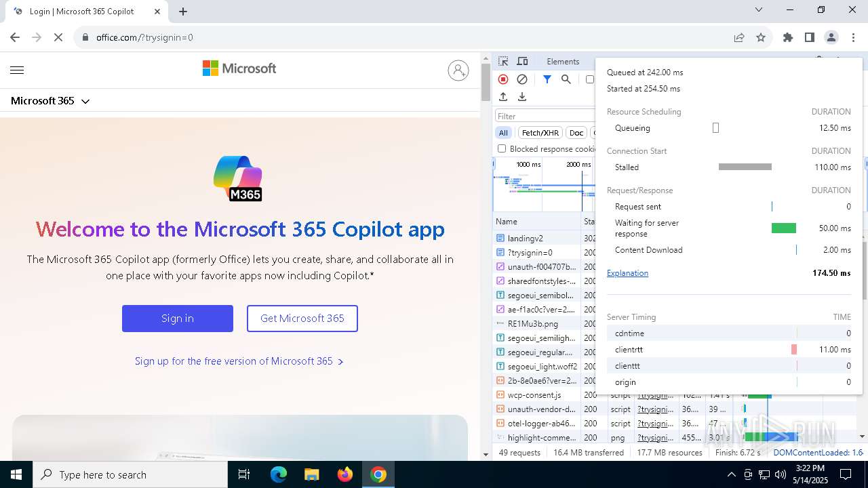Screen dimensions: 868x488
Task: Open the notifications center icon
Action: coord(846,474)
